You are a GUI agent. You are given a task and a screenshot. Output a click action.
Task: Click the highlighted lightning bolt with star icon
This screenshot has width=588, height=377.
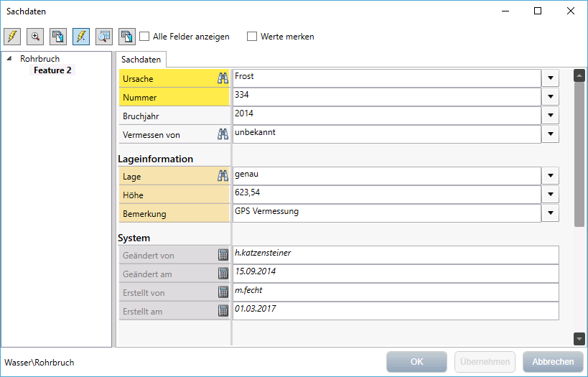pyautogui.click(x=81, y=37)
